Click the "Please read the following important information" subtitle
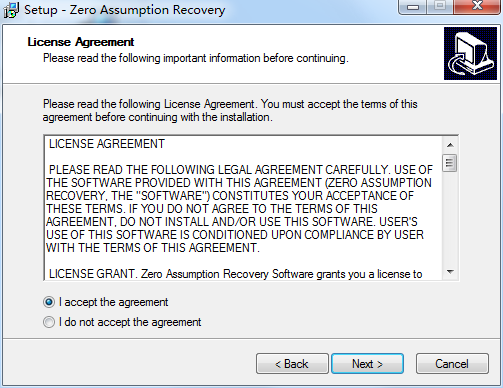Viewport: 503px width, 388px height. pyautogui.click(x=196, y=58)
